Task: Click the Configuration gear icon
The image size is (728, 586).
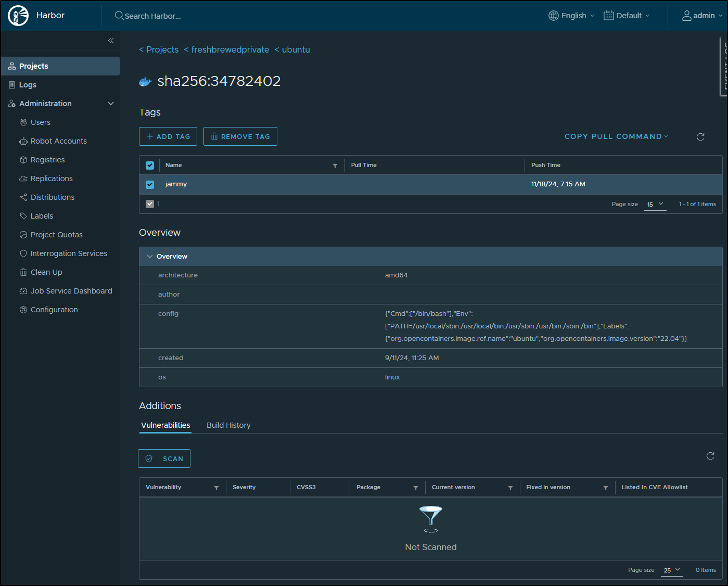Action: [23, 310]
